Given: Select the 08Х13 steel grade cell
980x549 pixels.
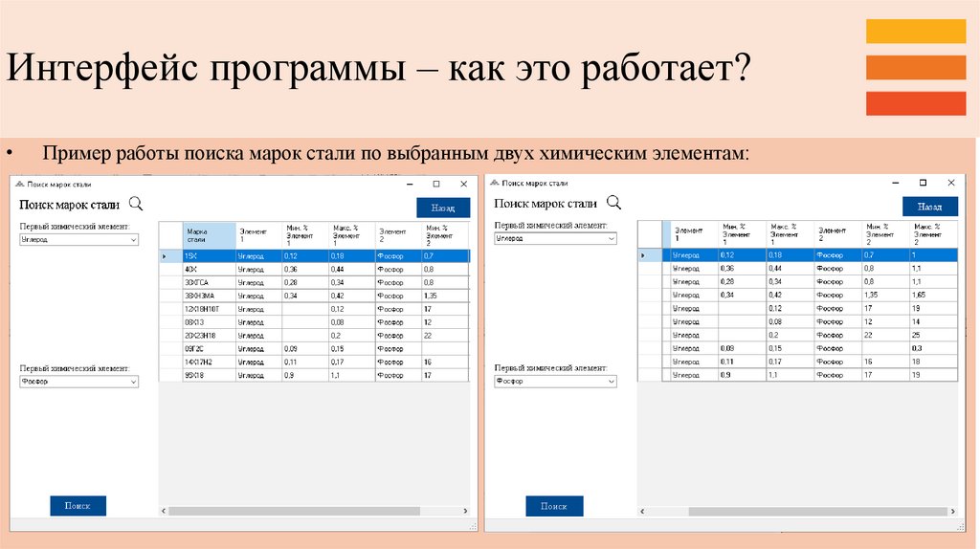Looking at the screenshot, I should pos(210,322).
